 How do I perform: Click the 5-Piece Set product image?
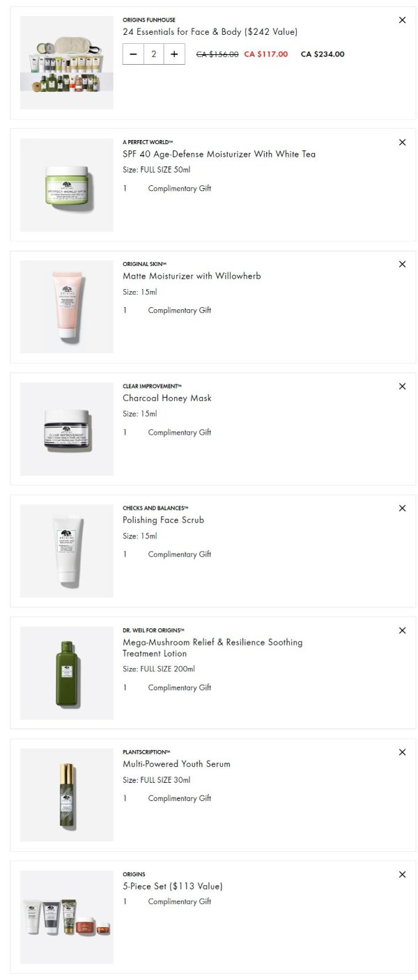(x=67, y=917)
